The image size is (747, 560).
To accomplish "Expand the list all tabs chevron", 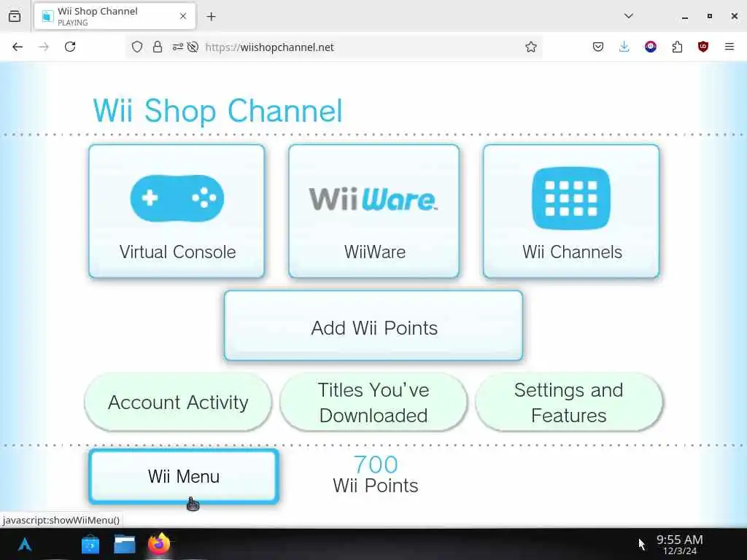I will [629, 16].
